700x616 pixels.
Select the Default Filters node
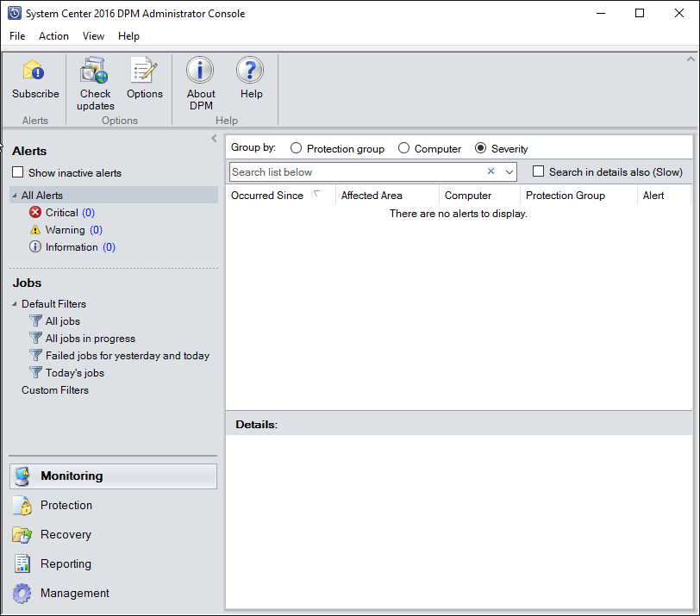click(x=53, y=304)
